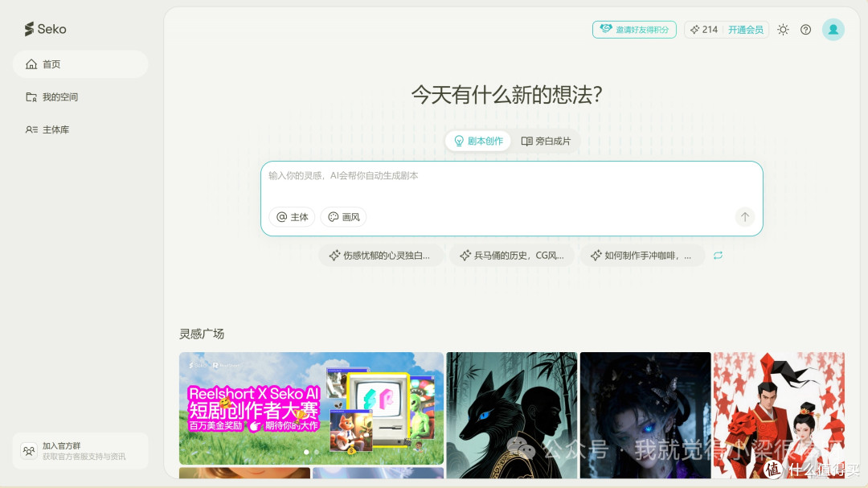Viewport: 868px width, 488px height.
Task: Click the 今天有什么新的想法 heading
Action: pyautogui.click(x=506, y=95)
